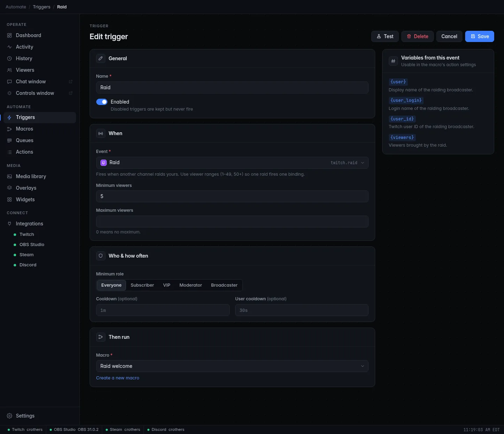
Task: Select the VIP minimum role
Action: 167,285
